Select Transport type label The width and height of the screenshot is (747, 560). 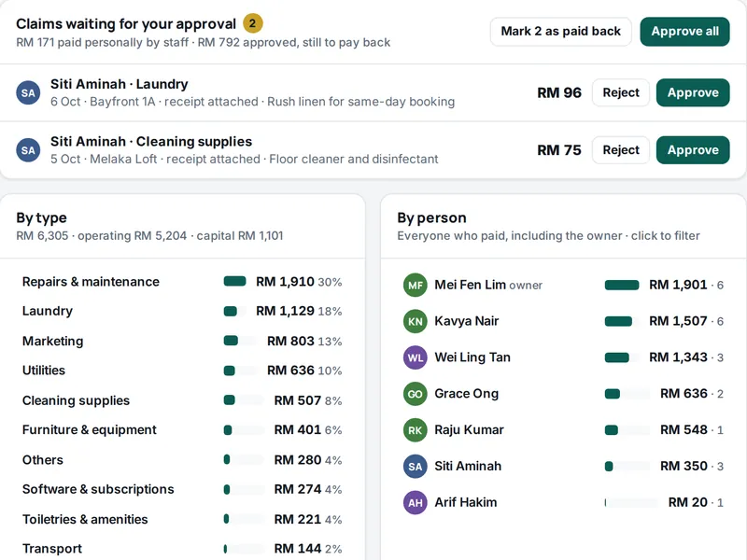point(52,549)
